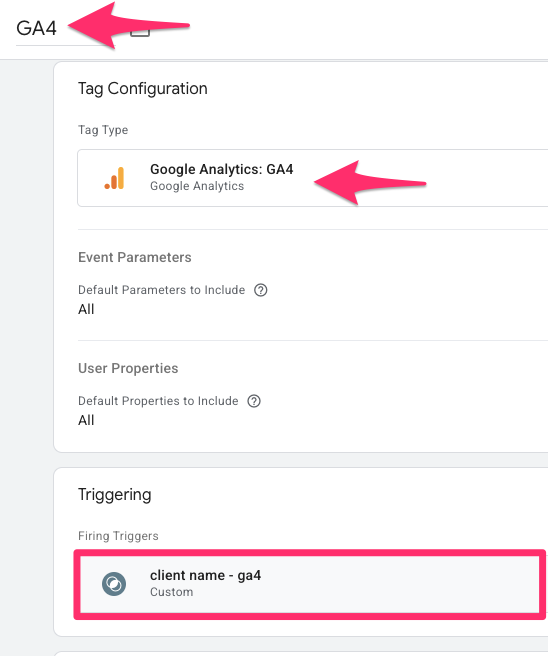Click the All value under Default Parameters
Viewport: 548px width, 656px height.
(x=86, y=309)
